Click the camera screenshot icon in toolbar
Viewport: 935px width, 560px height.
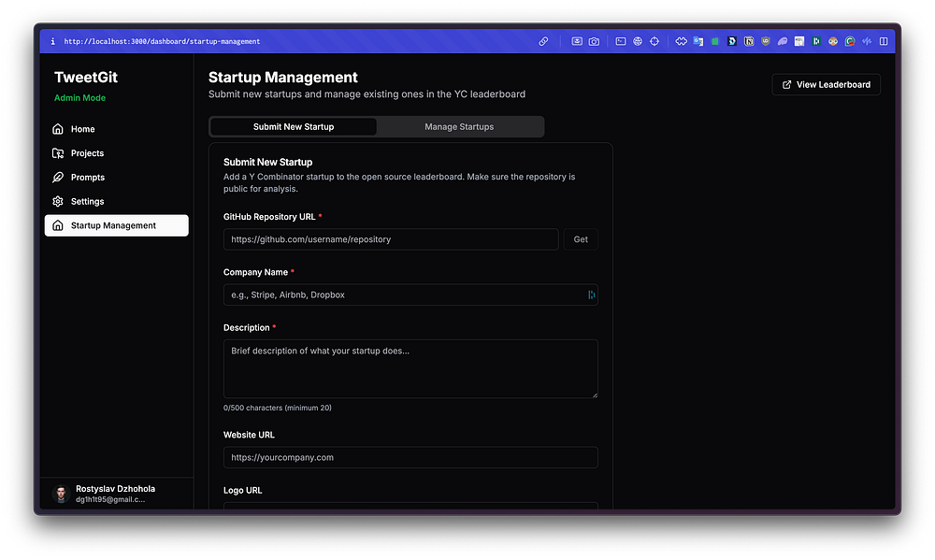(594, 41)
